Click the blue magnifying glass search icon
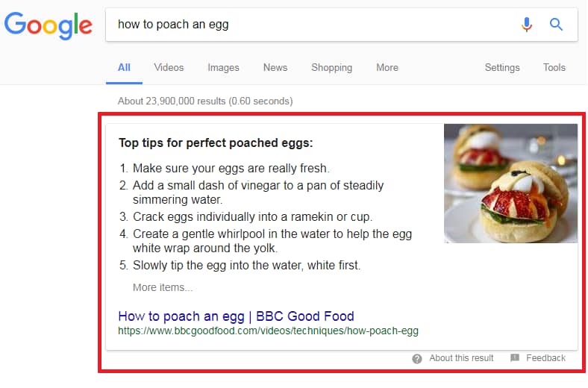Image resolution: width=588 pixels, height=388 pixels. tap(556, 25)
